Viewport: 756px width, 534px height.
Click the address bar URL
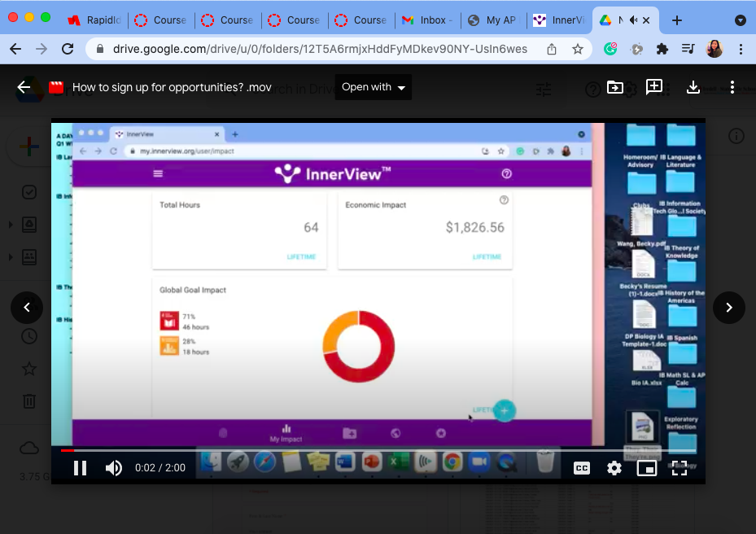click(320, 49)
